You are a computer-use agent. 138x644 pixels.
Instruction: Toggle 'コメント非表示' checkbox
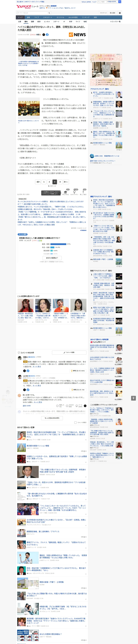pyautogui.click(x=75, y=422)
